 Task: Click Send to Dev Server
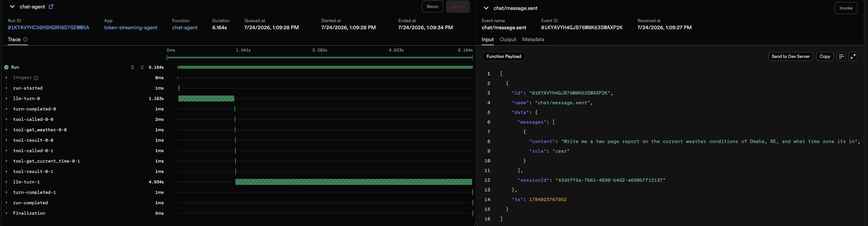(x=790, y=57)
